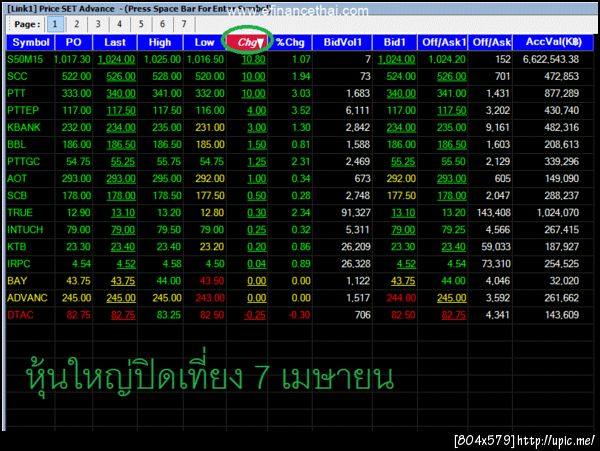Click ADVANC bid price 244.00
The height and width of the screenshot is (451, 600).
[401, 298]
